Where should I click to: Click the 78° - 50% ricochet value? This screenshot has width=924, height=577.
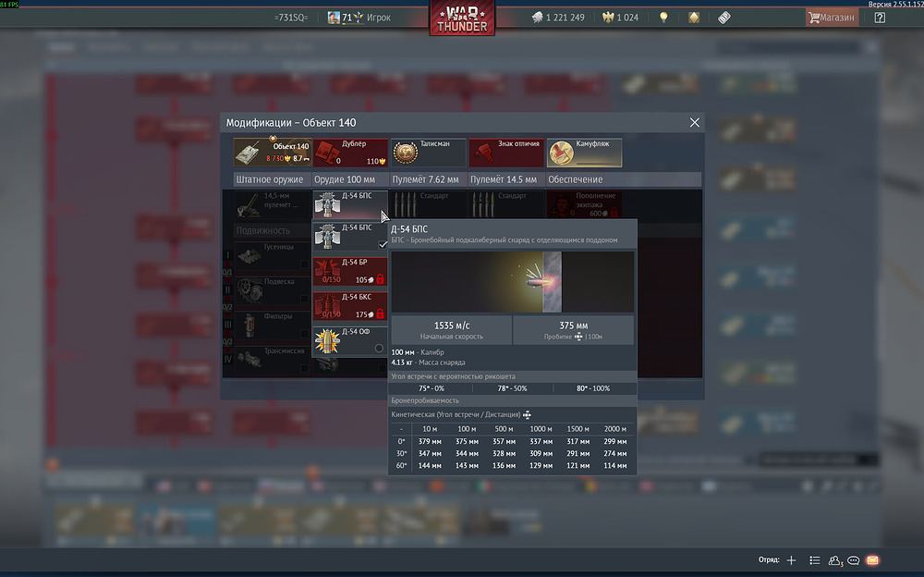[x=512, y=388]
